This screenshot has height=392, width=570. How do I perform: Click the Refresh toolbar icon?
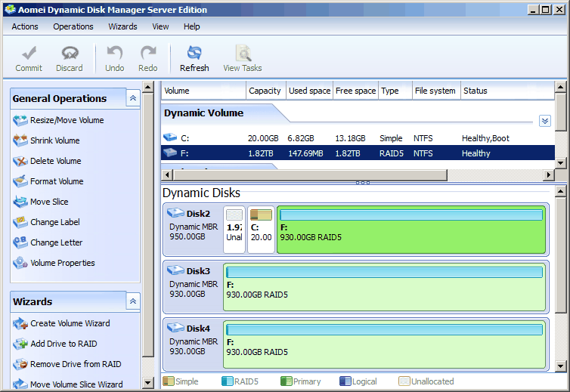click(x=194, y=58)
